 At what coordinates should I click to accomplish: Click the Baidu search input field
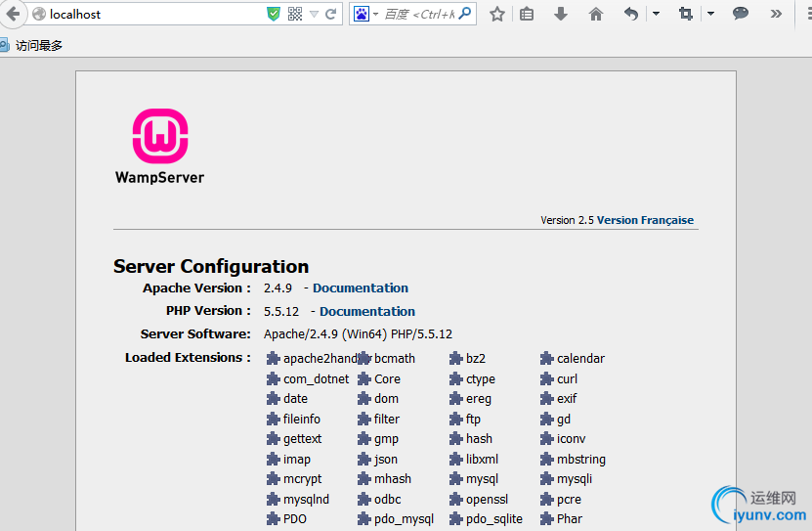(x=418, y=14)
